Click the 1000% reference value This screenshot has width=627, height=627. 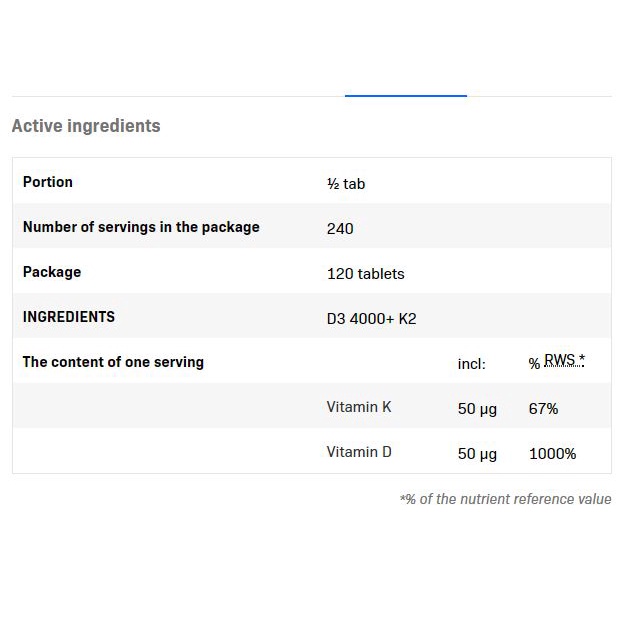[552, 454]
